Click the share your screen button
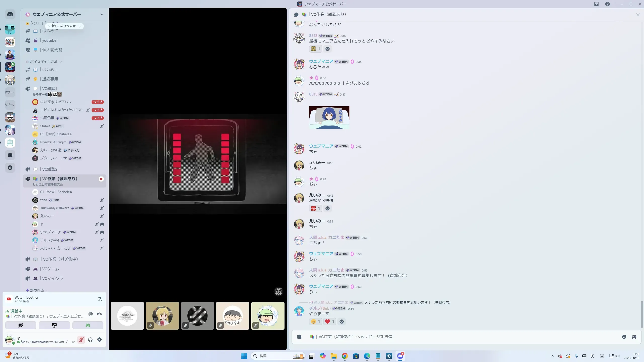 click(54, 325)
